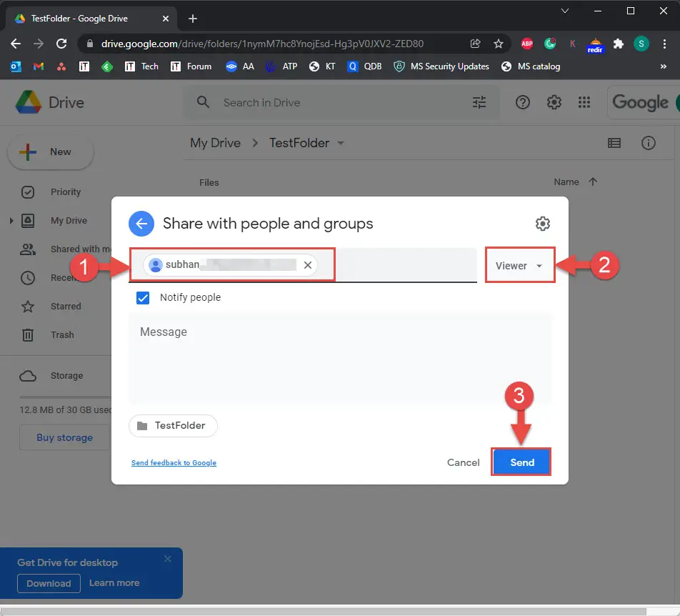Open the tab search chevron
The height and width of the screenshot is (616, 680).
point(564,11)
